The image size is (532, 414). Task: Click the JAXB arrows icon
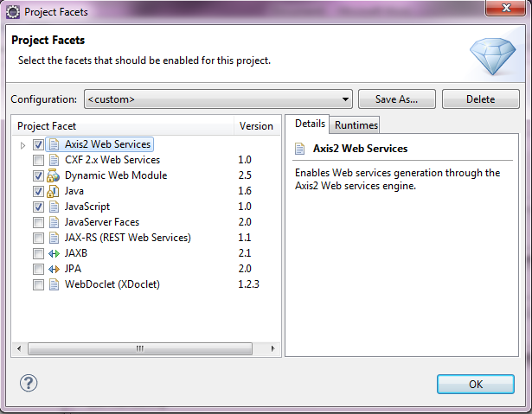(54, 253)
